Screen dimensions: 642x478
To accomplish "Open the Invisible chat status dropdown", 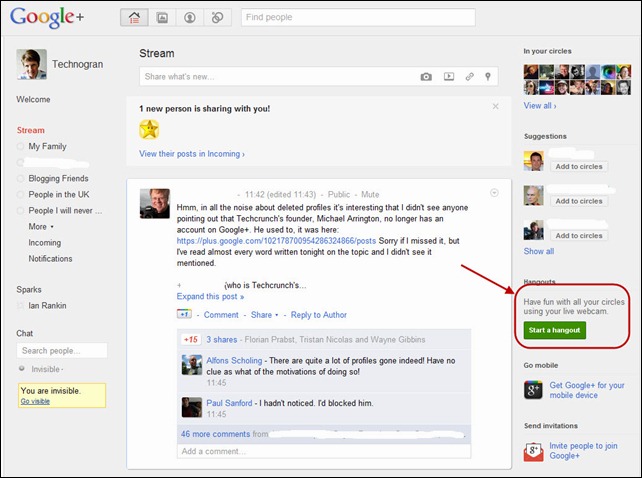I will coord(47,369).
